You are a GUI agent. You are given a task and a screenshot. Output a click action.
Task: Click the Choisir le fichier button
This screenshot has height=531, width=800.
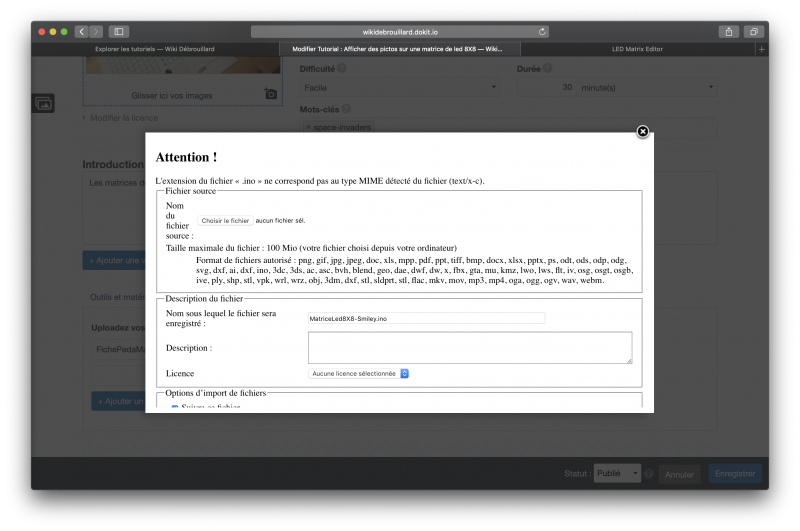click(225, 221)
